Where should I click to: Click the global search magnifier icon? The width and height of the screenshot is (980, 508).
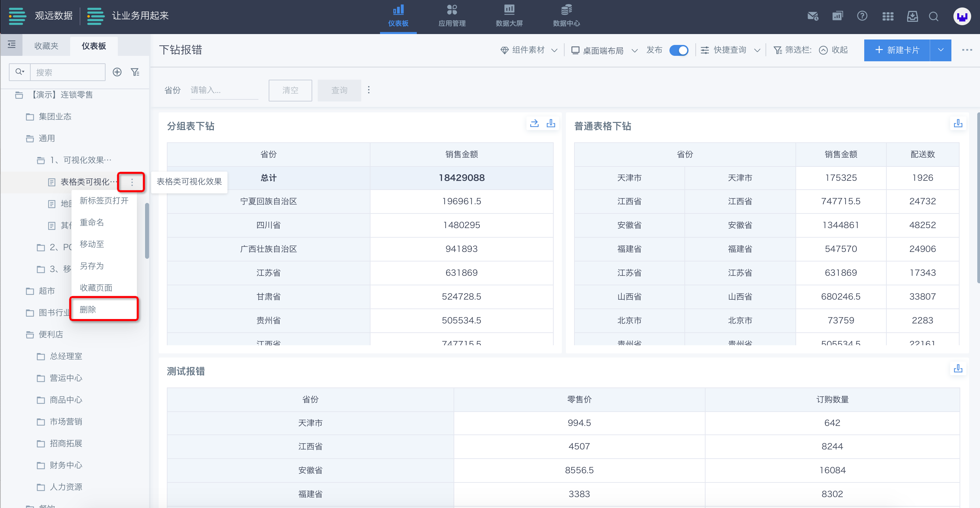934,16
